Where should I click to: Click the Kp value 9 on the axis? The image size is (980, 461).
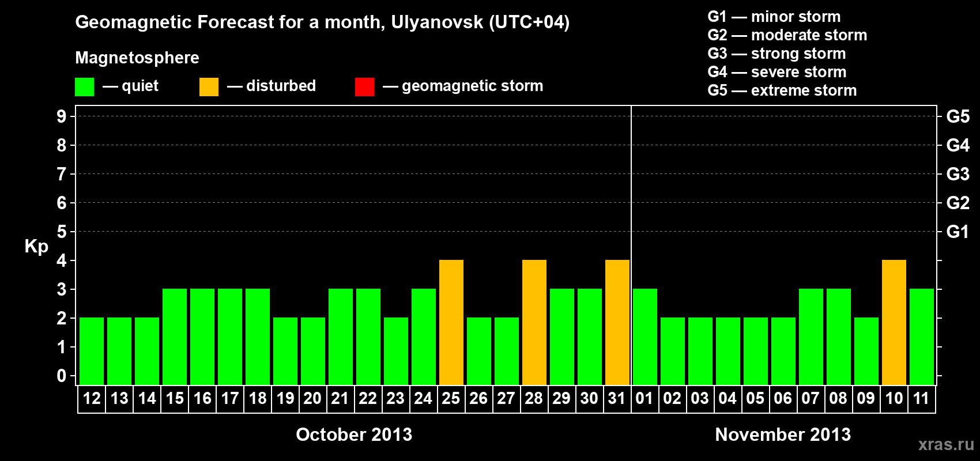(x=62, y=116)
